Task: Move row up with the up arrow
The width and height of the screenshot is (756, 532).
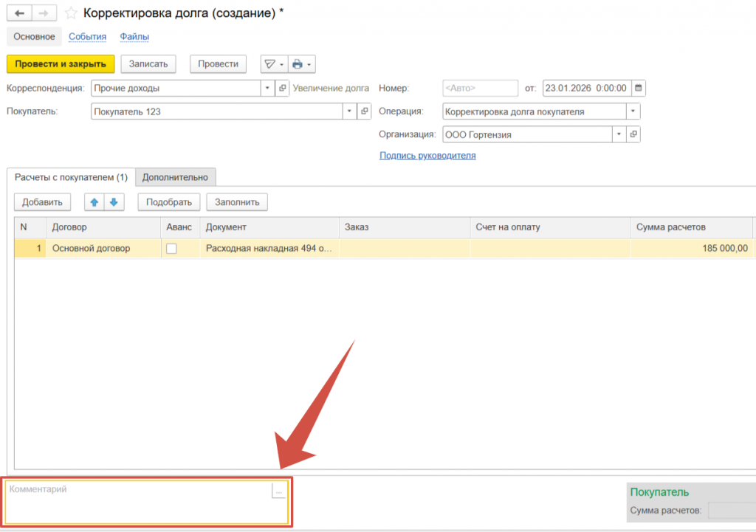Action: click(94, 202)
